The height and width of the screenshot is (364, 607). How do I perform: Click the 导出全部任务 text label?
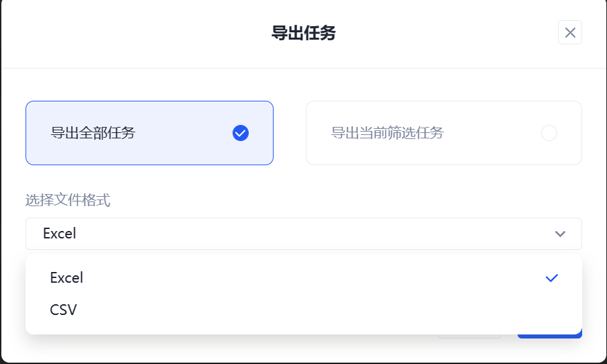point(93,133)
